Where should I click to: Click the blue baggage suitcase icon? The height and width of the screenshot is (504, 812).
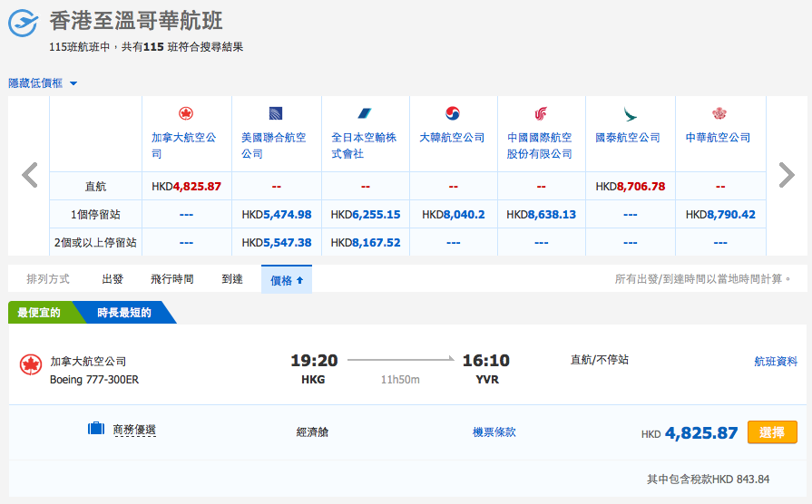pyautogui.click(x=96, y=429)
